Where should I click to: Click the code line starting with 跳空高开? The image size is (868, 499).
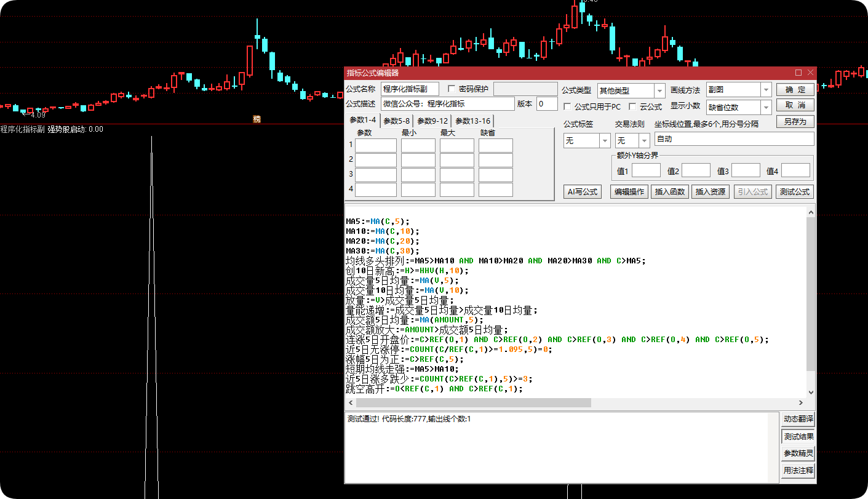point(434,389)
